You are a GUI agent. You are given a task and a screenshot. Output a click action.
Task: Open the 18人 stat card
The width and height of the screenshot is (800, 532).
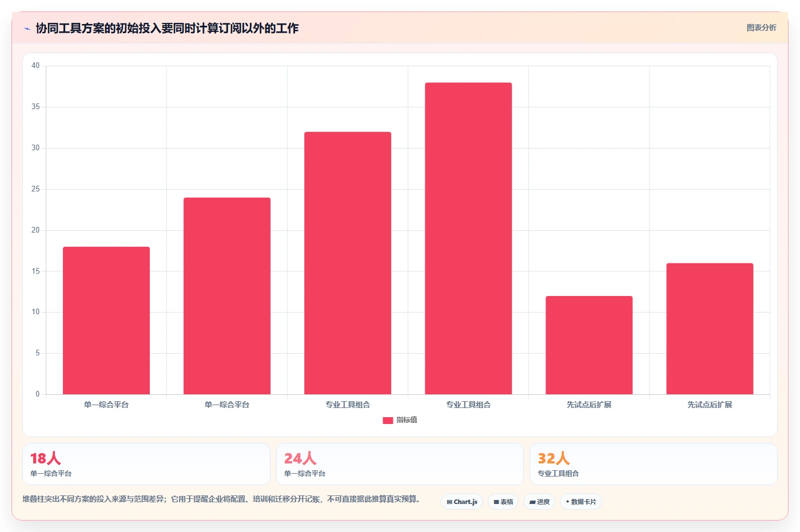pyautogui.click(x=146, y=464)
